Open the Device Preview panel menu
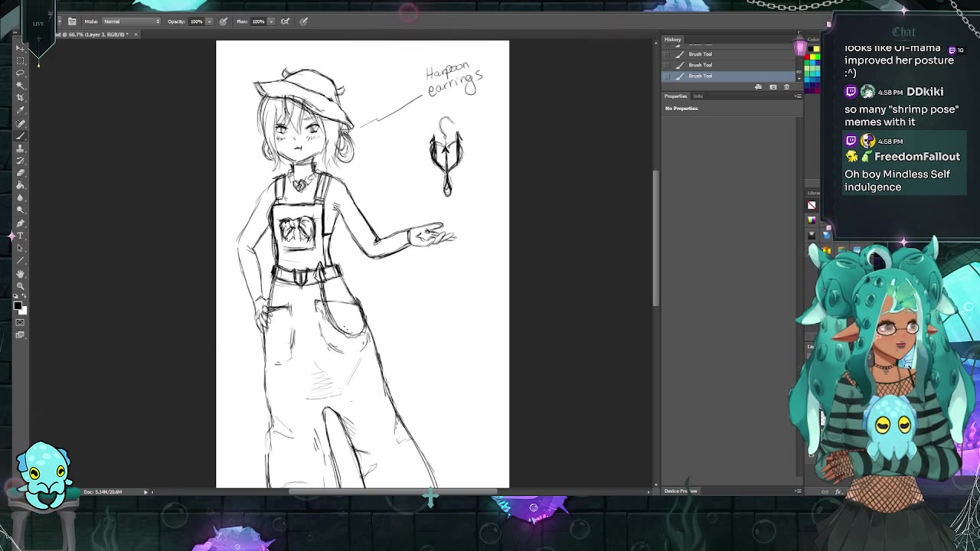Image resolution: width=980 pixels, height=551 pixels. (x=799, y=491)
